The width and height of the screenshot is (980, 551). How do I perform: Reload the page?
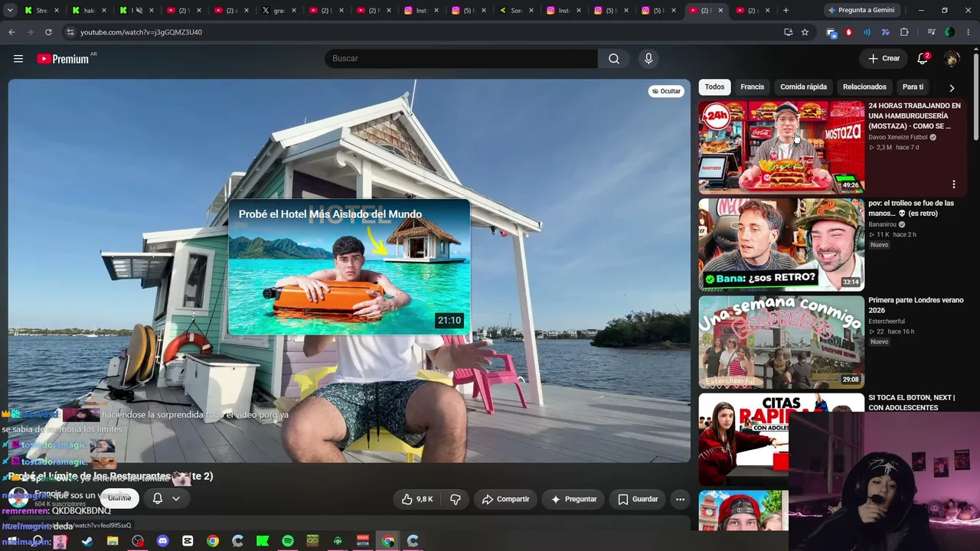pos(48,32)
